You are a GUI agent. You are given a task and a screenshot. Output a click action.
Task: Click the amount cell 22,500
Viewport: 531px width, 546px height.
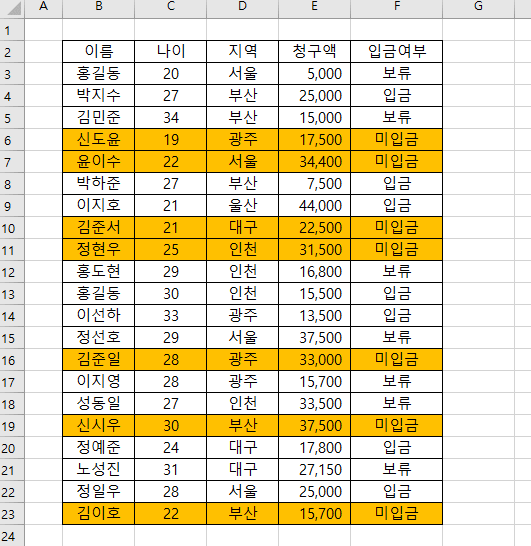[315, 228]
